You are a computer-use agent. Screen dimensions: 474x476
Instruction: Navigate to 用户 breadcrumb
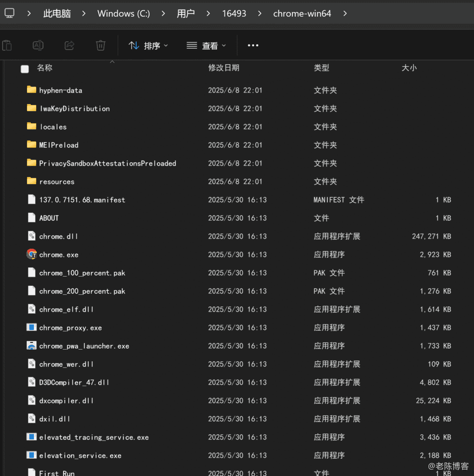click(x=186, y=13)
